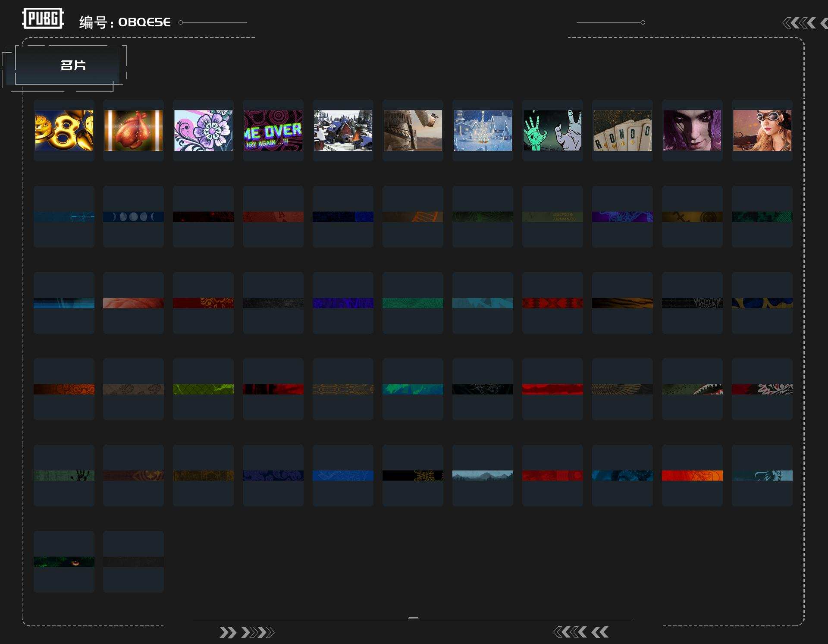
Task: Choose the teal lion banner nameplate
Action: click(x=762, y=475)
